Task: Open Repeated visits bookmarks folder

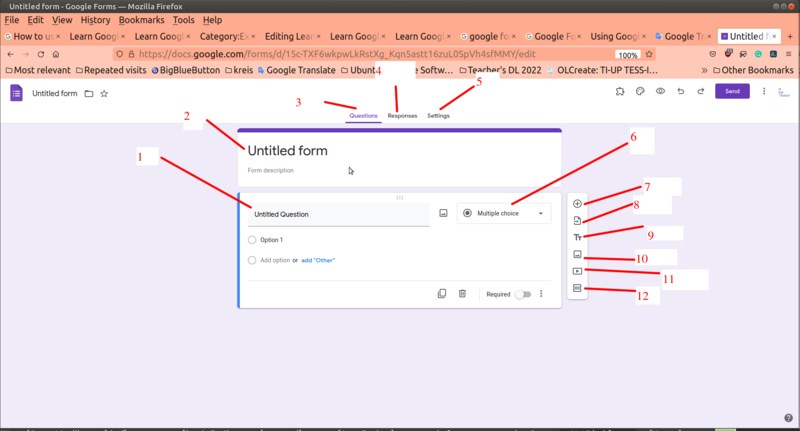Action: pyautogui.click(x=111, y=70)
